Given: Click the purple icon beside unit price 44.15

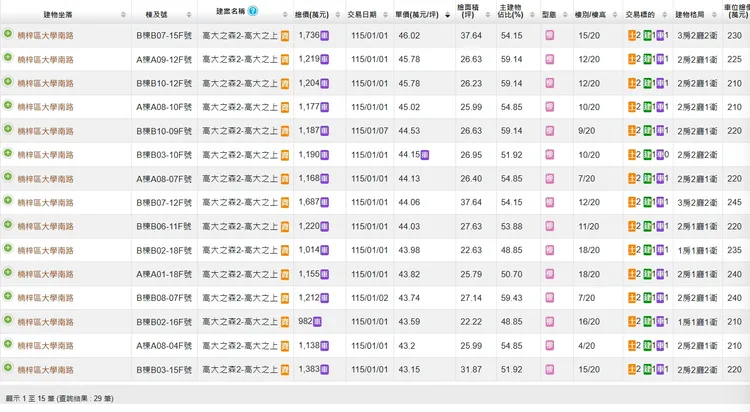Looking at the screenshot, I should [x=425, y=155].
